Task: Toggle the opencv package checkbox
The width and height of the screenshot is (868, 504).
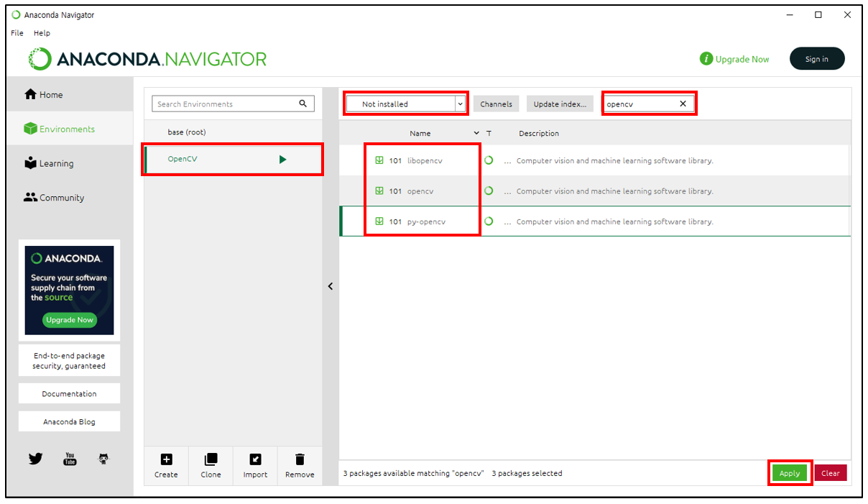Action: (379, 191)
